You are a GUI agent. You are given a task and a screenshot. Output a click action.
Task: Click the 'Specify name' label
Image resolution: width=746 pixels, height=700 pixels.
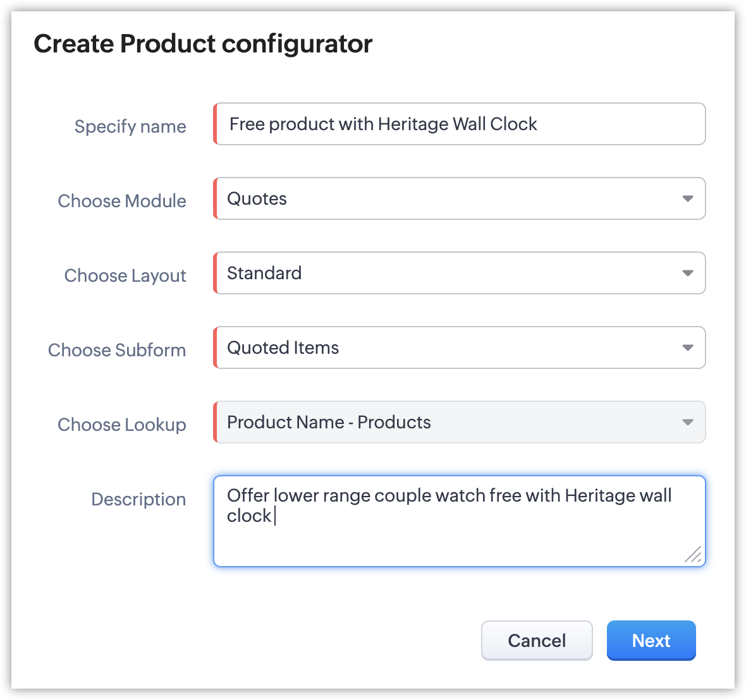tap(130, 126)
